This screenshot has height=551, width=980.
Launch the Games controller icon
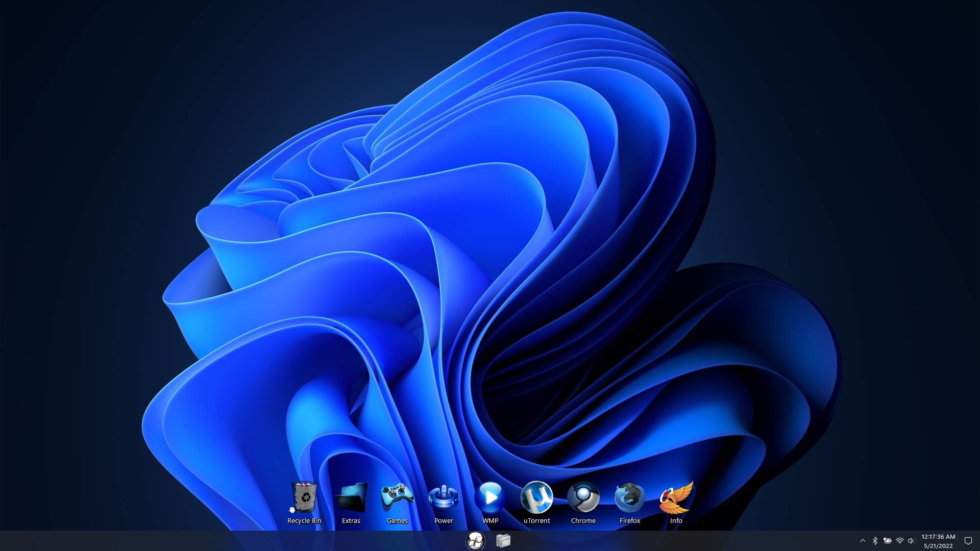point(397,497)
